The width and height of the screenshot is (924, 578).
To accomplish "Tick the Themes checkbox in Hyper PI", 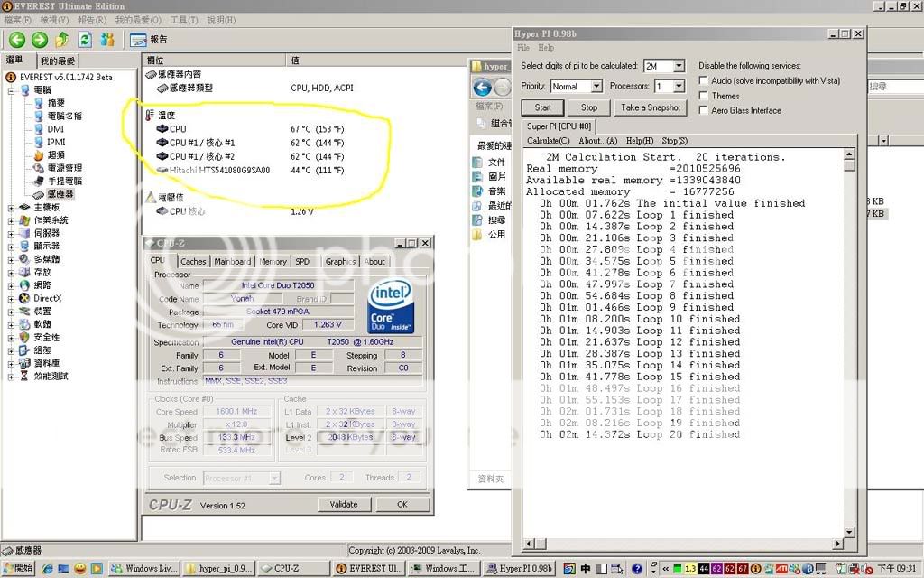I will tap(703, 96).
